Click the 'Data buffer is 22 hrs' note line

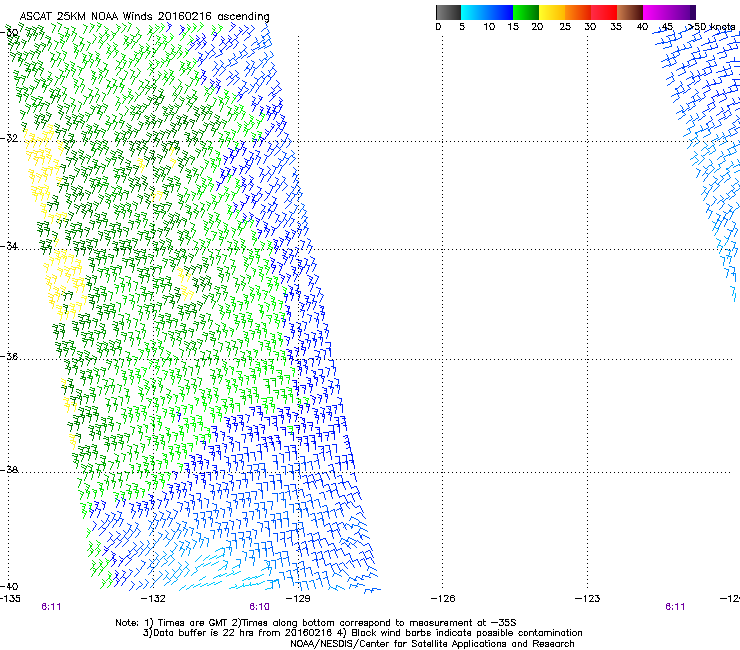tap(363, 633)
